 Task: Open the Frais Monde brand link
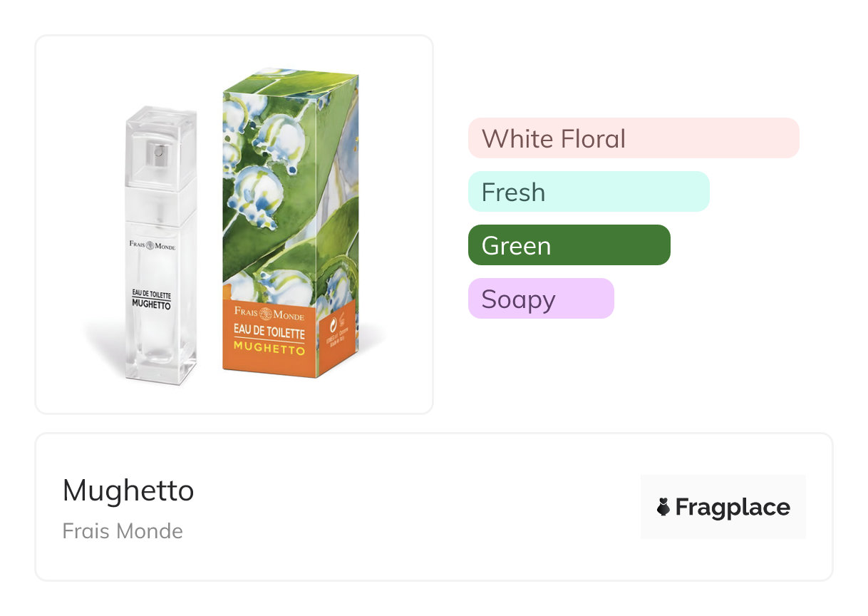point(123,531)
